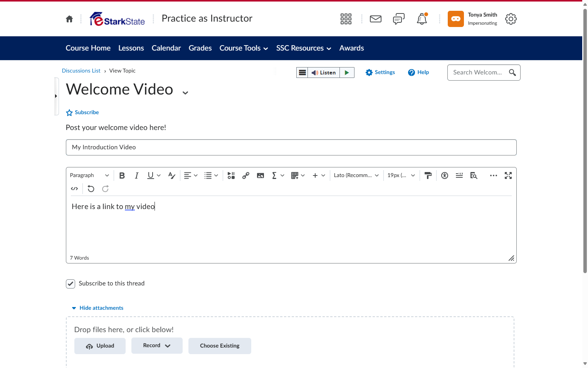This screenshot has height=368, width=588.
Task: Insert a quicklink using link icon
Action: (x=246, y=176)
